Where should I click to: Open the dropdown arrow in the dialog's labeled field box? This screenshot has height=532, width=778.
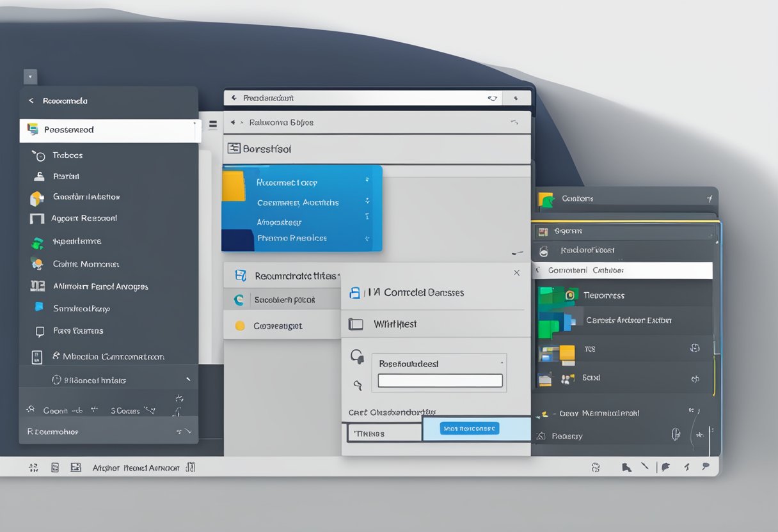tap(501, 363)
